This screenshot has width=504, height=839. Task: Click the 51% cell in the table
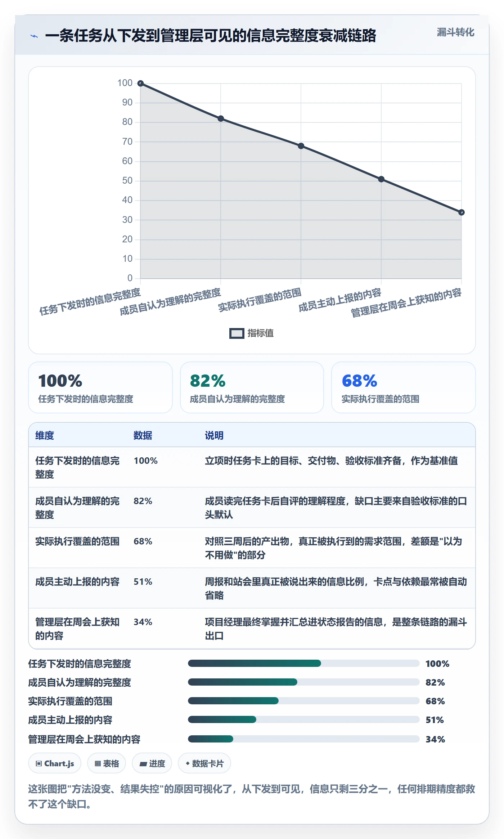pyautogui.click(x=143, y=582)
